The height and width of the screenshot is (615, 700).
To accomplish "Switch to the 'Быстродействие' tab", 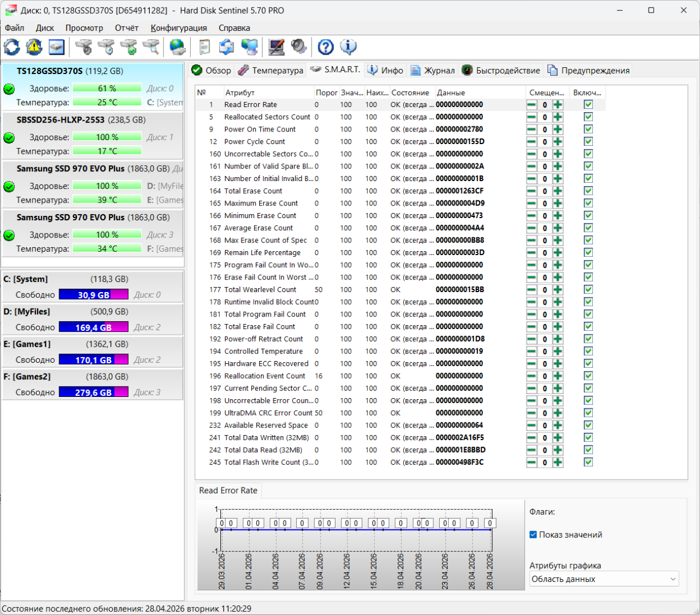I will [501, 71].
